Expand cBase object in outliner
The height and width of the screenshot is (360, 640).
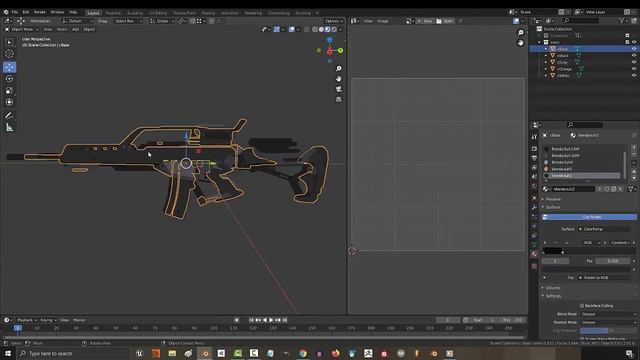pyautogui.click(x=546, y=49)
